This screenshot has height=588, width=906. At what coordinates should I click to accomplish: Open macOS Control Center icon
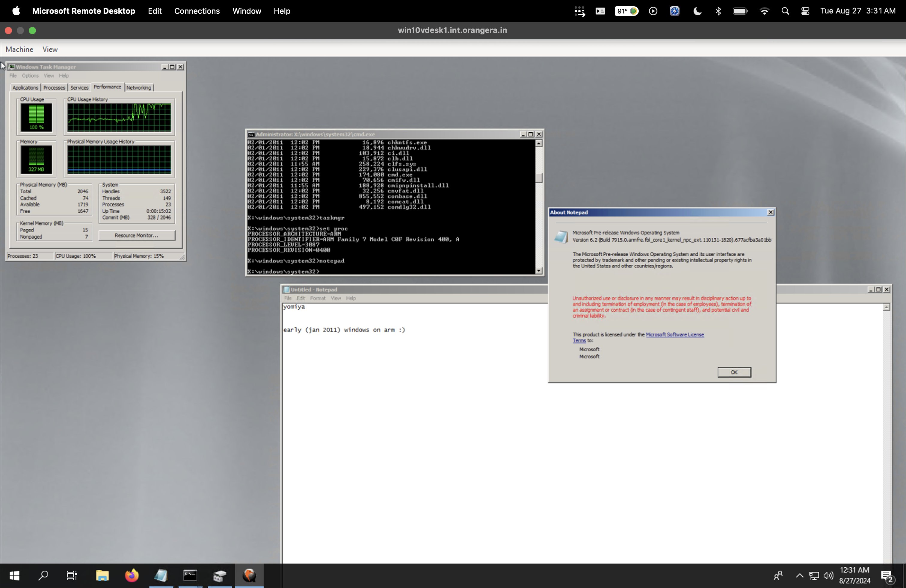coord(805,11)
